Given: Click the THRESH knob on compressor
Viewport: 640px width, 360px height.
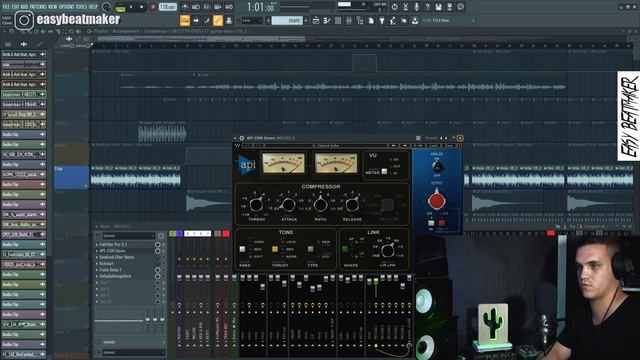Looking at the screenshot, I should point(256,204).
